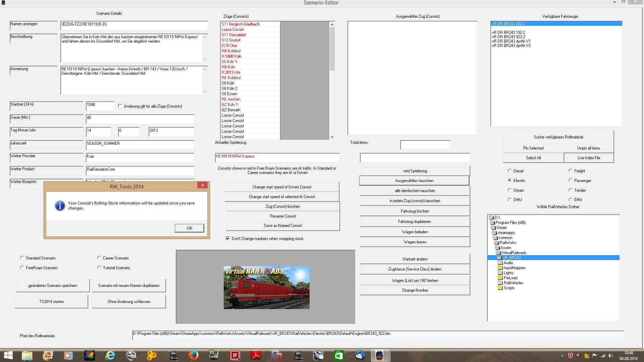The width and height of the screenshot is (644, 362).
Task: Select vR DR BR243 dynNr V1 vehicle entry
Action: tap(511, 41)
